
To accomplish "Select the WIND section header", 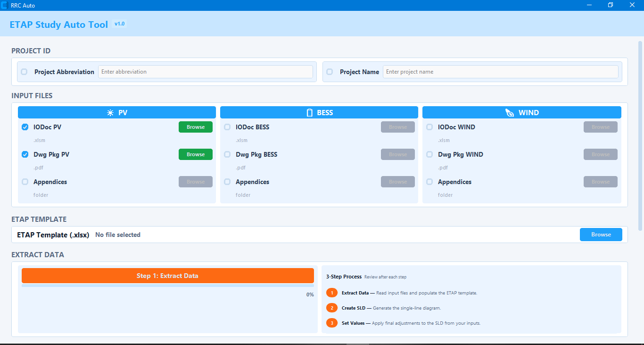I will point(522,112).
